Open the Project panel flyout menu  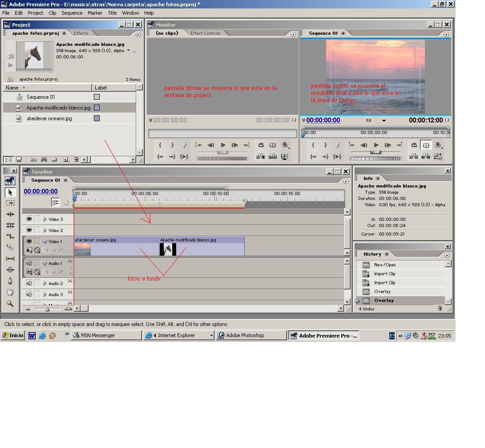pyautogui.click(x=138, y=34)
